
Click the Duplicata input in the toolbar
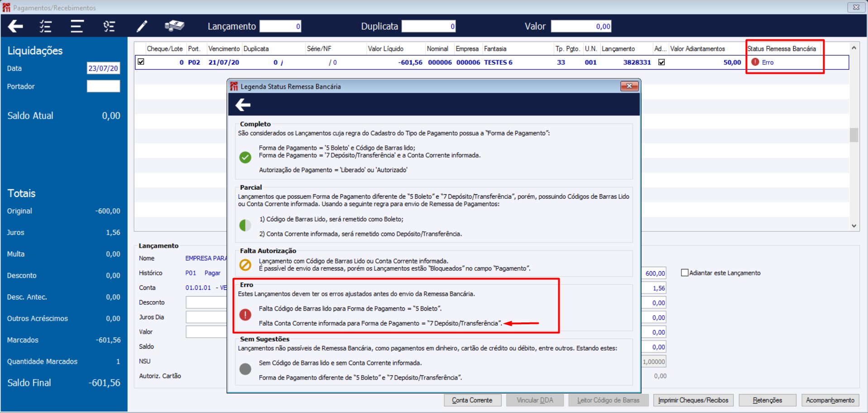click(428, 26)
